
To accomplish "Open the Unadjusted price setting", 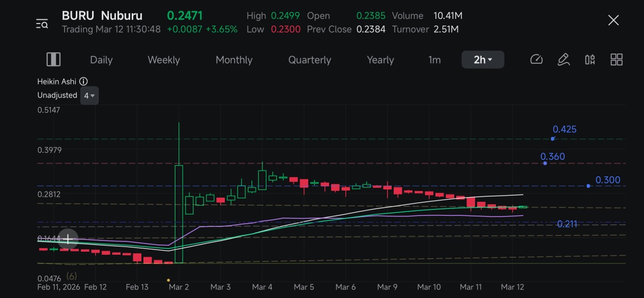I will pyautogui.click(x=57, y=95).
